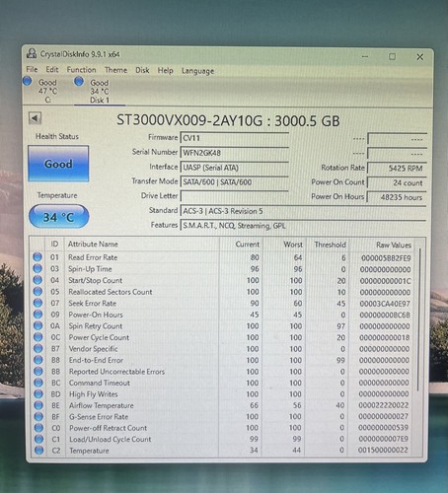Screen dimensions: 448x493
Task: Click status icon for Spin-Up Time
Action: pyautogui.click(x=37, y=268)
